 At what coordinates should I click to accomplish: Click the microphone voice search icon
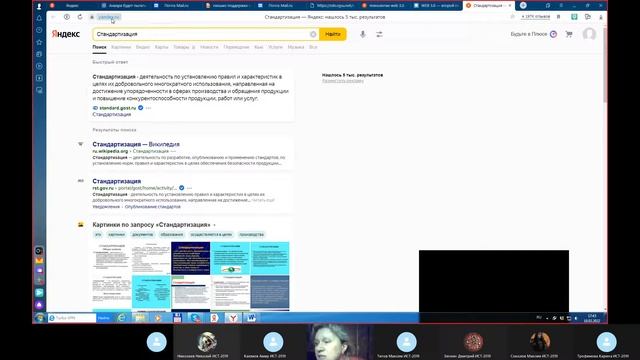tap(363, 34)
